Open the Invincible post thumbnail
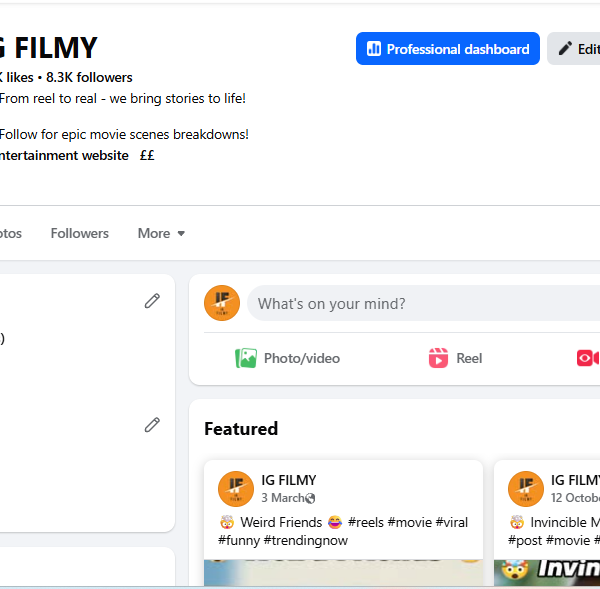Image resolution: width=600 pixels, height=589 pixels. pos(547,573)
